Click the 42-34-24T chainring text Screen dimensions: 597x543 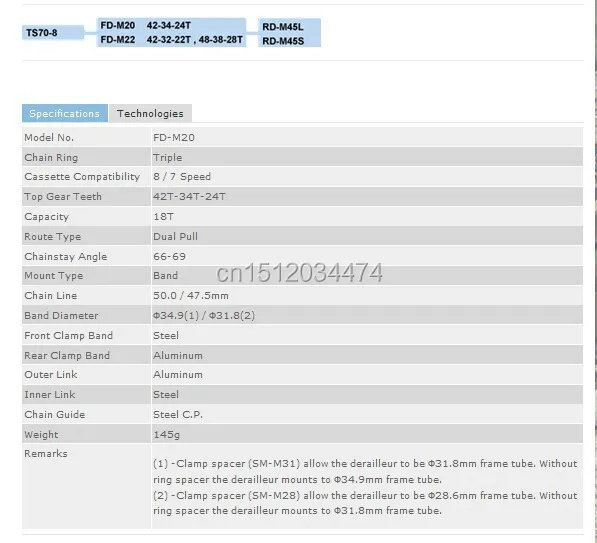click(x=169, y=26)
